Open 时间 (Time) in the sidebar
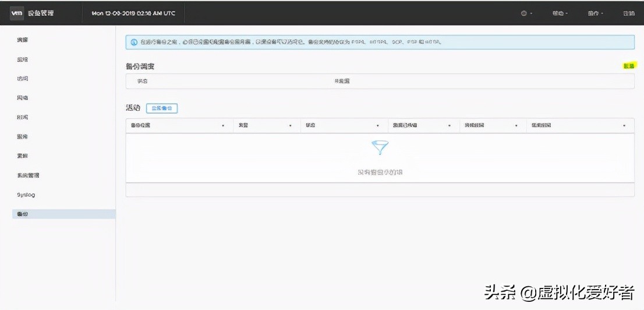The height and width of the screenshot is (310, 644). click(x=22, y=117)
